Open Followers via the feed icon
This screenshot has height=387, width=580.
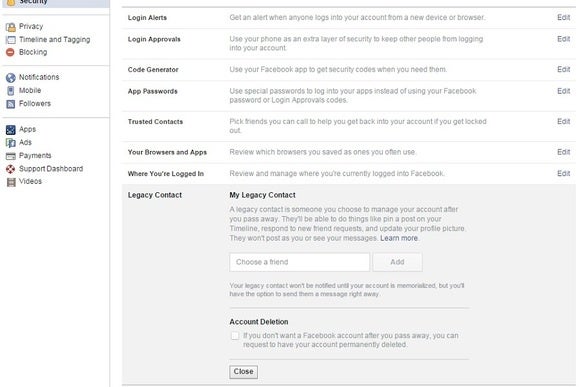11,104
